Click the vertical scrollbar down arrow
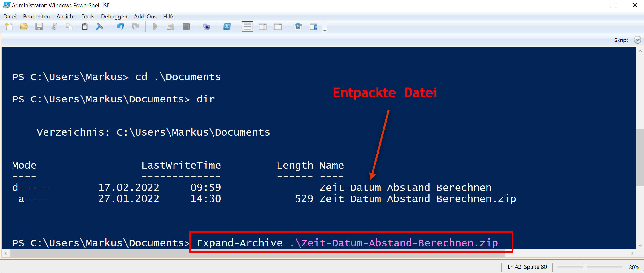Image resolution: width=644 pixels, height=273 pixels. click(640, 246)
